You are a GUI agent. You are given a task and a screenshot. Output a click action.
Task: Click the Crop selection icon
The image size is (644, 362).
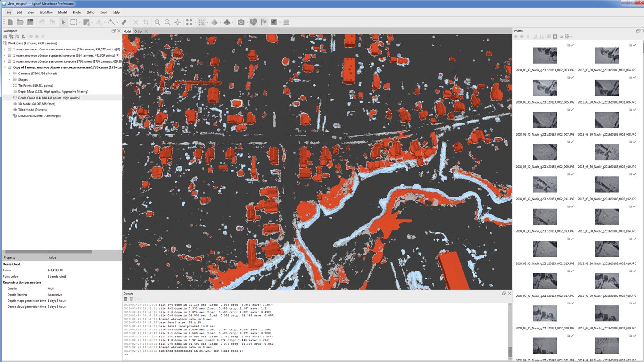click(146, 22)
